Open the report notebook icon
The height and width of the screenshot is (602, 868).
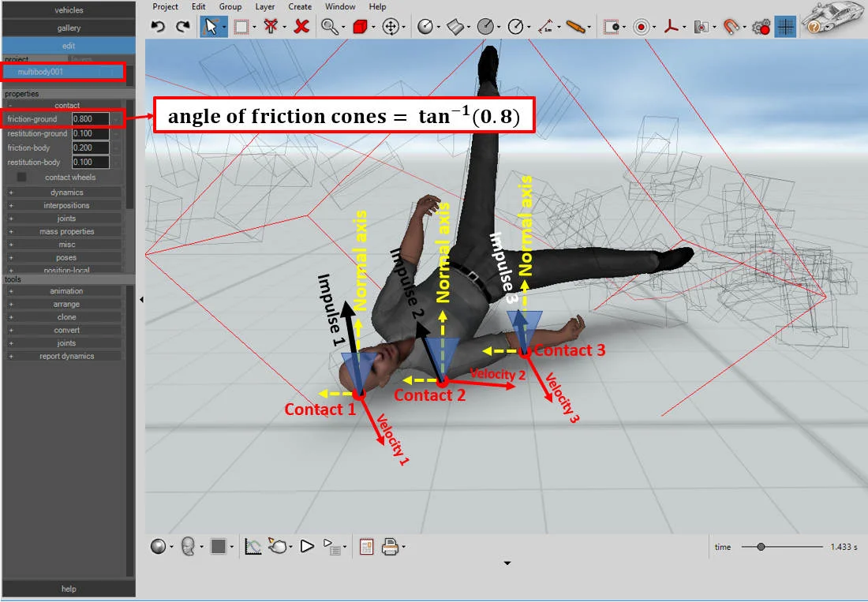tap(366, 547)
